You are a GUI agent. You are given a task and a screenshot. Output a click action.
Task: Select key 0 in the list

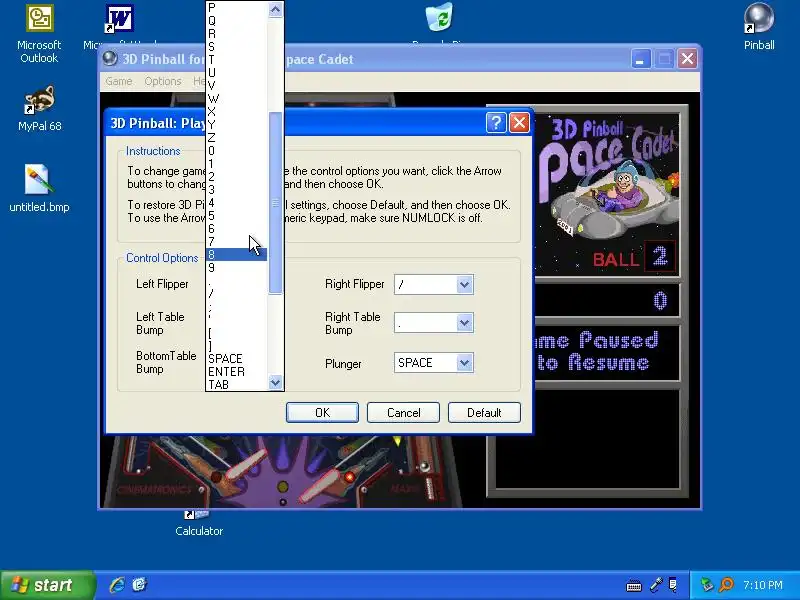click(237, 151)
